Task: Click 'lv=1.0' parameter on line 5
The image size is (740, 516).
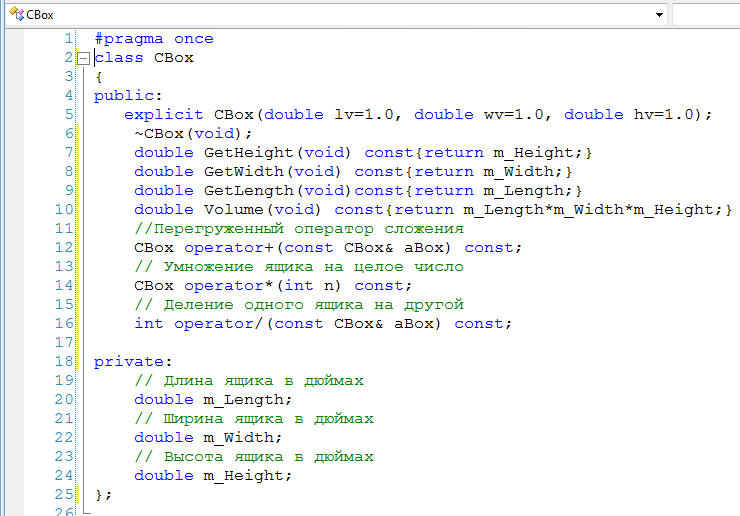Action: pyautogui.click(x=364, y=115)
